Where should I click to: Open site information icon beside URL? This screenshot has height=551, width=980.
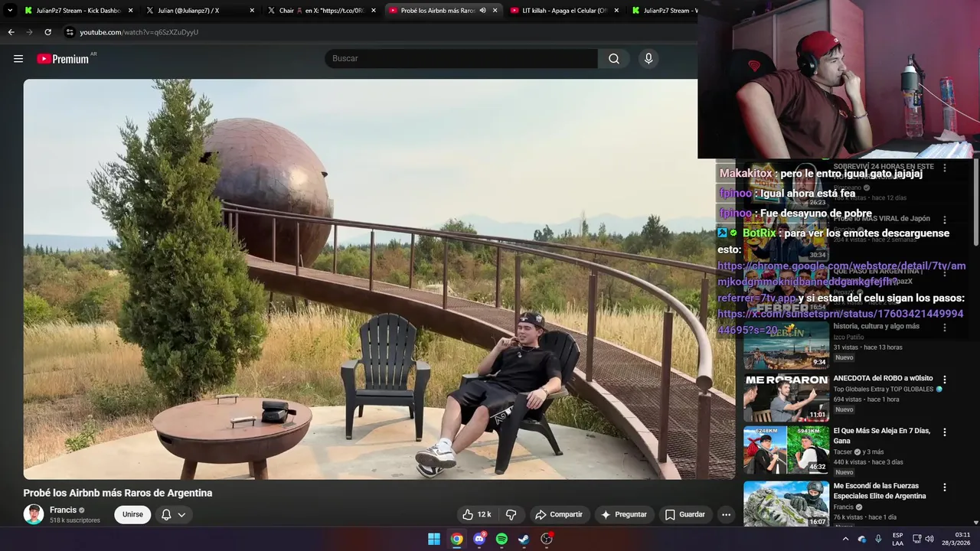(x=69, y=32)
